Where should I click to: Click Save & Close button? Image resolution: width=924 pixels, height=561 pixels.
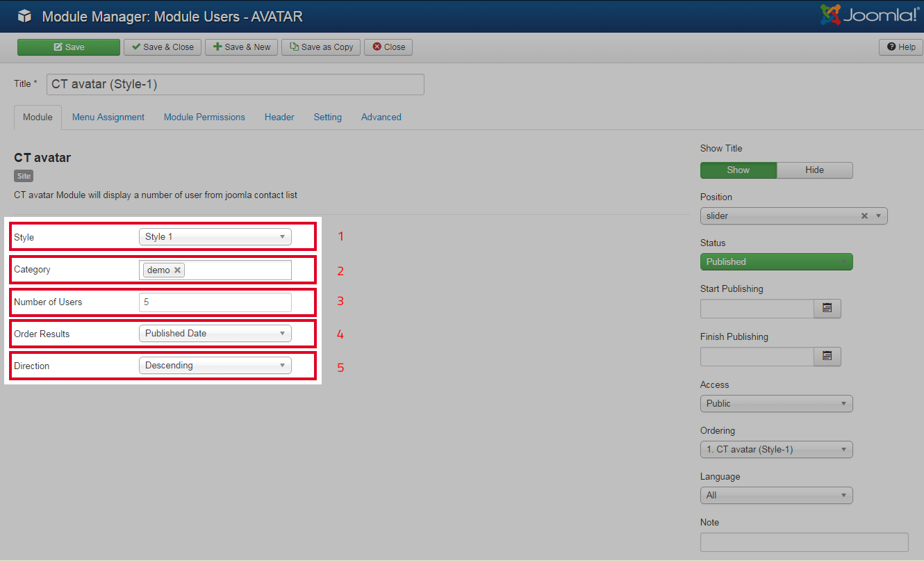coord(163,47)
